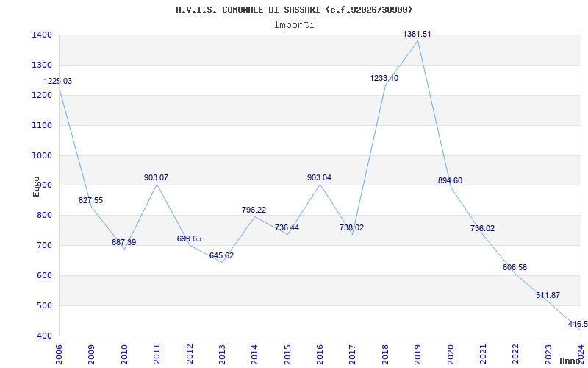The height and width of the screenshot is (368, 588).
Task: Click the x-axis year 2023
Action: point(548,355)
